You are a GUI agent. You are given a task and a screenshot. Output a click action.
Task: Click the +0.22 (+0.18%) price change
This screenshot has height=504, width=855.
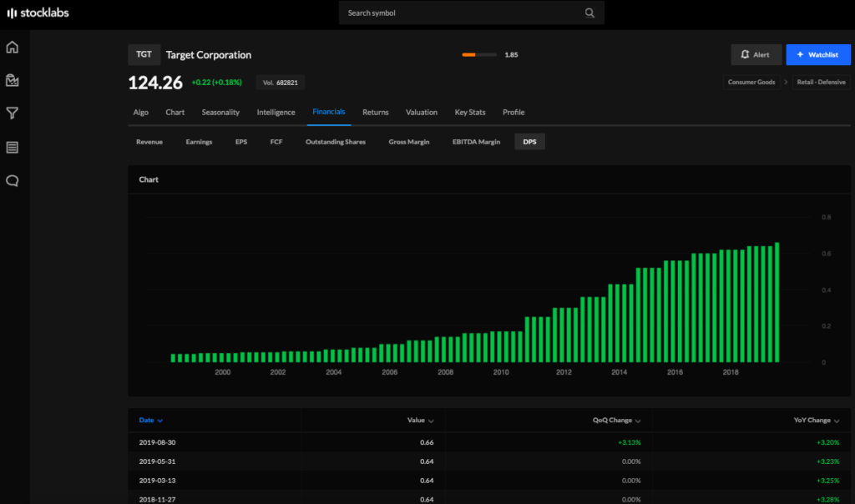(x=216, y=83)
